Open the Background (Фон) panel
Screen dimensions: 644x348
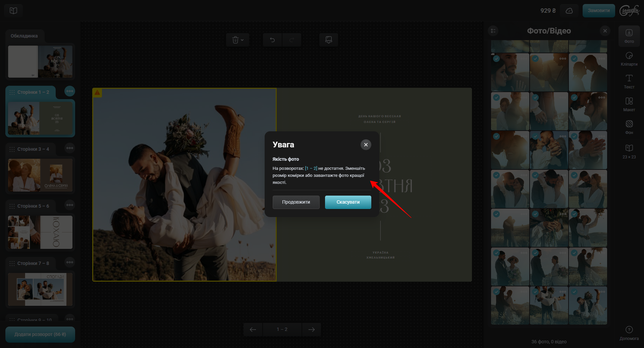click(x=629, y=127)
